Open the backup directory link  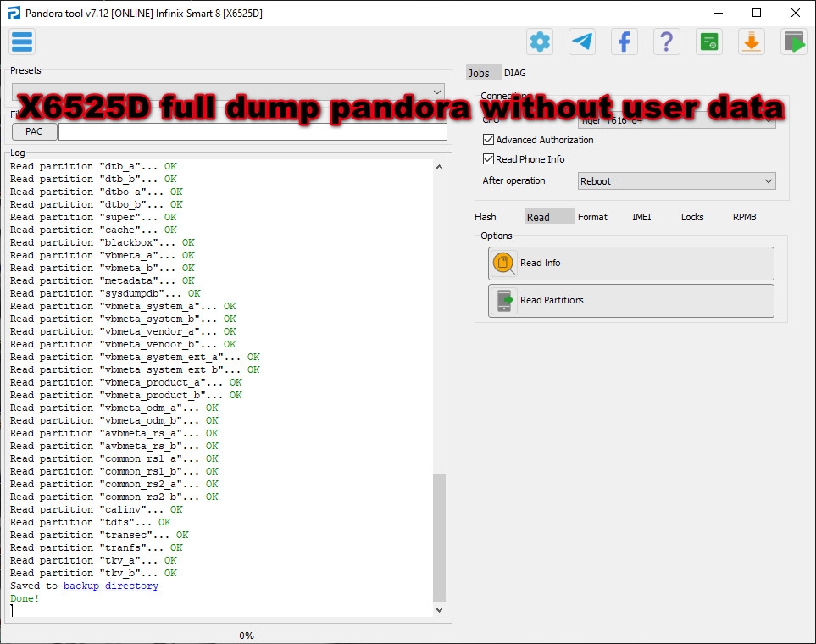click(x=110, y=586)
